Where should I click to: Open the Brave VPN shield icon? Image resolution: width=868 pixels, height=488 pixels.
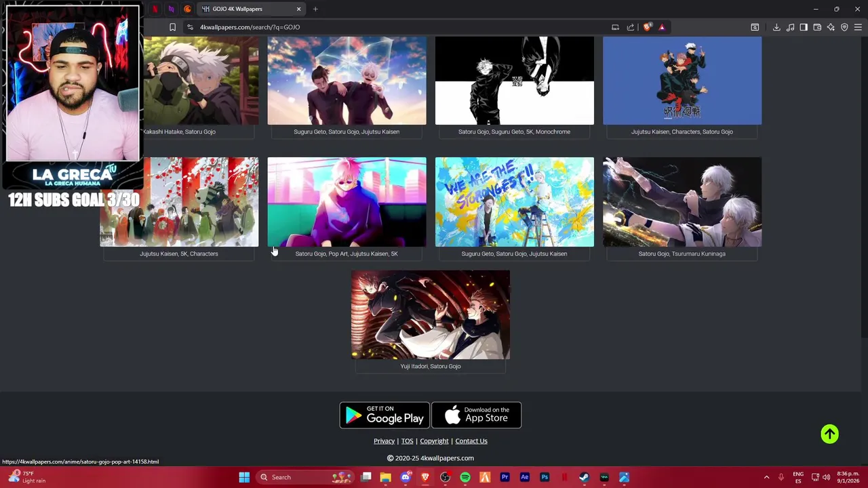point(844,27)
